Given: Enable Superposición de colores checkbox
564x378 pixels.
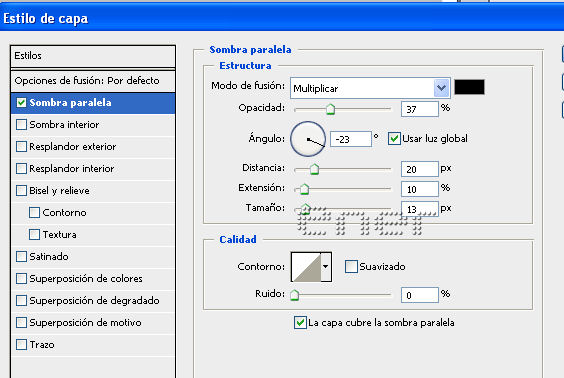Looking at the screenshot, I should tap(21, 278).
